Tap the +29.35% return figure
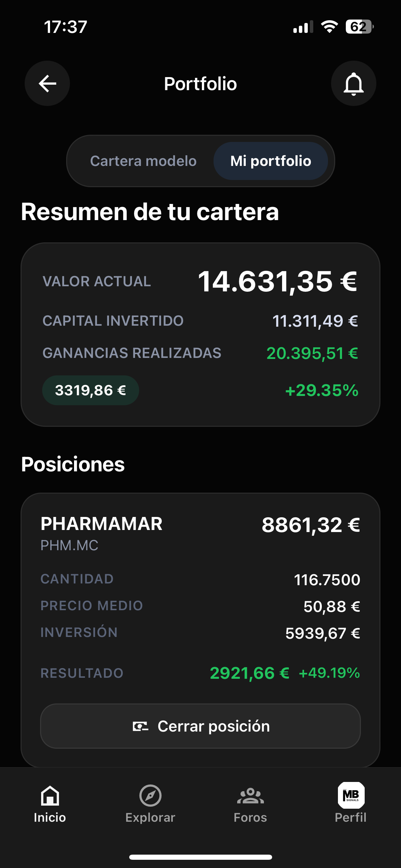Screen dimensions: 401x868 tap(321, 390)
